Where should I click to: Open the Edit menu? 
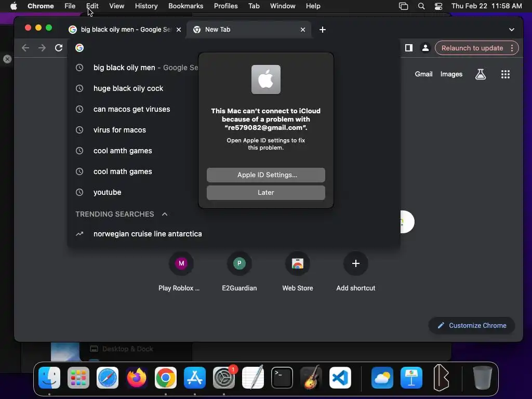pos(92,6)
